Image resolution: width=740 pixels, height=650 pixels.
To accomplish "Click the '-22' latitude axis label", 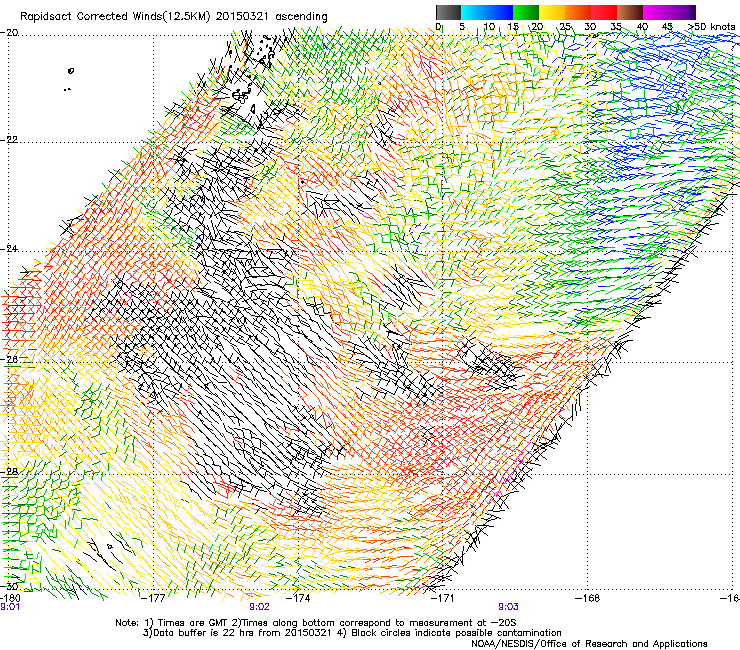I will [x=9, y=140].
